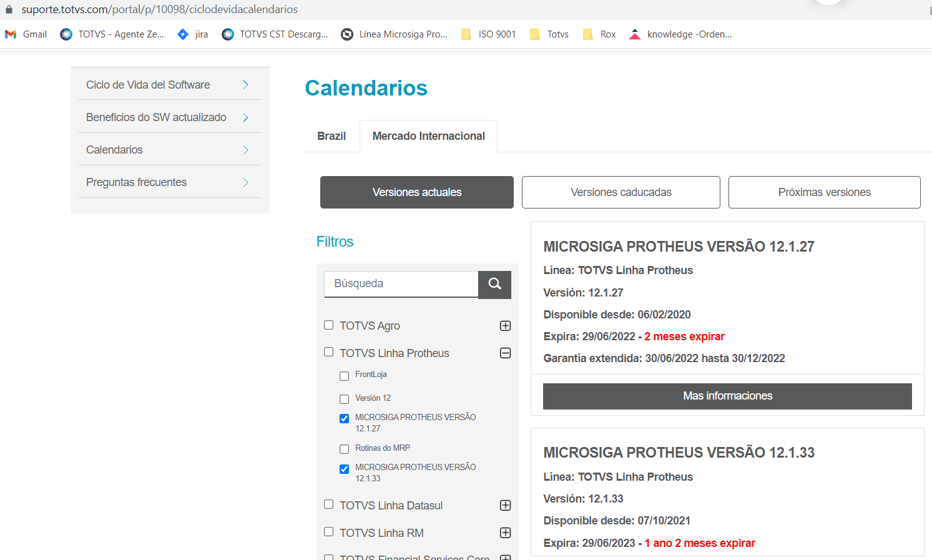
Task: Expand the TOTVS Agro filter group
Action: click(506, 326)
